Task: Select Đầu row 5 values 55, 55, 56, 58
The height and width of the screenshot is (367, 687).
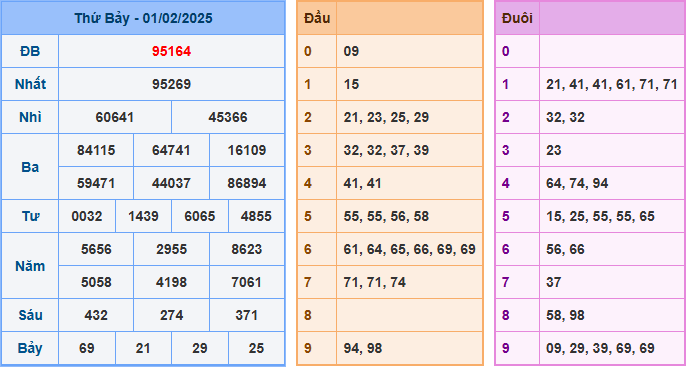Action: tap(386, 216)
